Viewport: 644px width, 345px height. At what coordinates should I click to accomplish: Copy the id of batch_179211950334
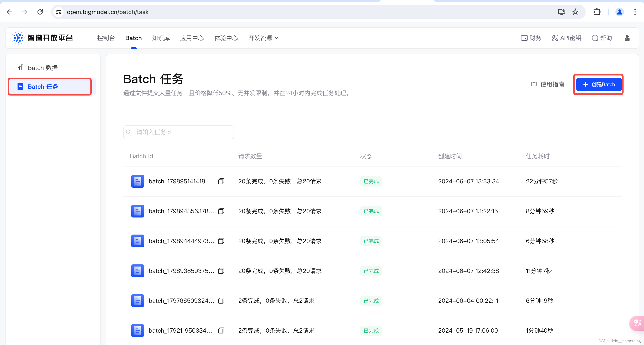click(x=221, y=331)
